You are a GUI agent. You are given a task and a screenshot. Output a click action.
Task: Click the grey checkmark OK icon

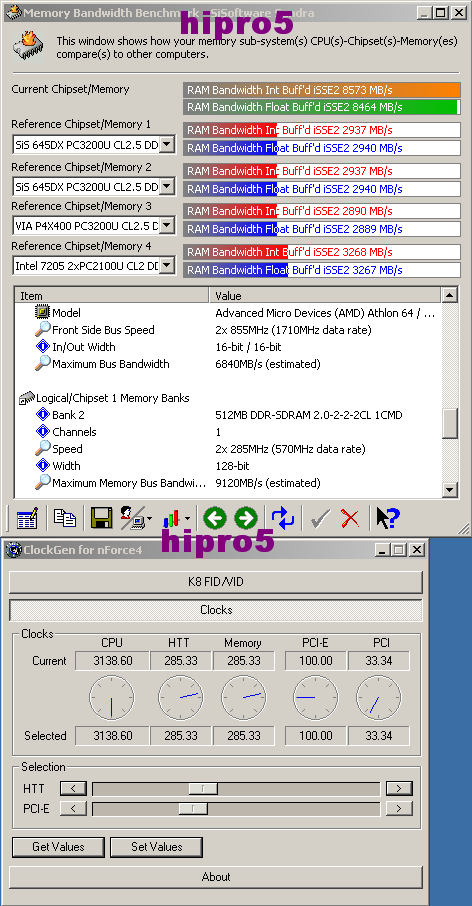tap(319, 518)
